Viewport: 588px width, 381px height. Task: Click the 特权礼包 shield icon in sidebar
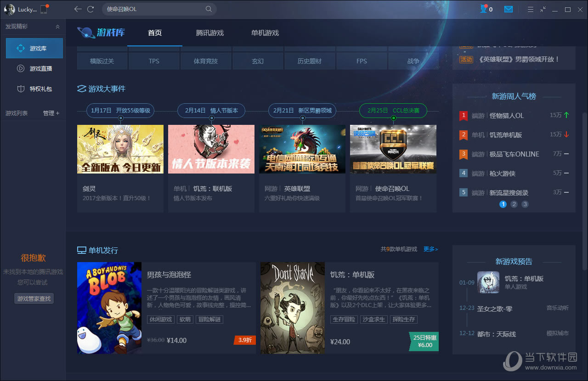21,89
